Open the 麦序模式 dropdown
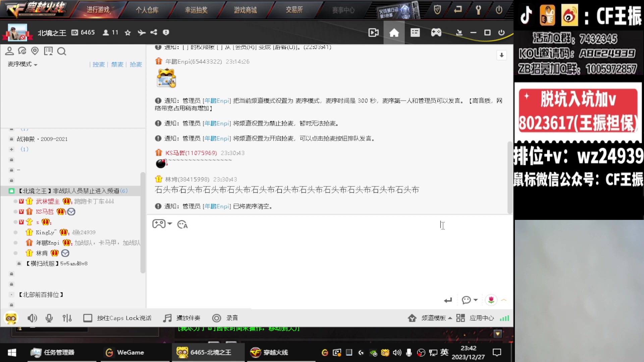The image size is (644, 362). click(21, 64)
